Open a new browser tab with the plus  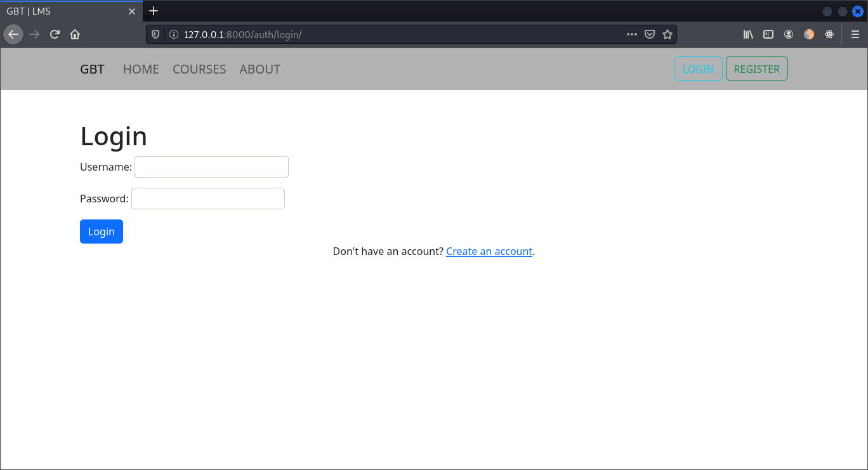[x=154, y=11]
